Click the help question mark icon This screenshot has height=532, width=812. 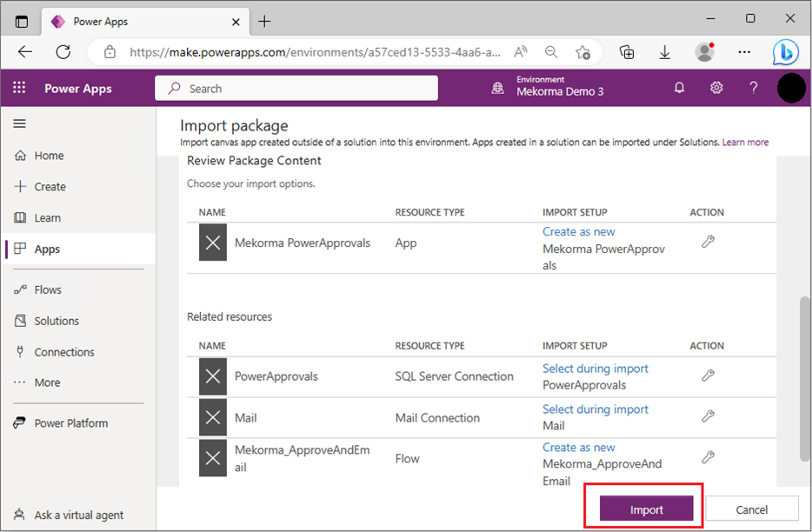tap(754, 88)
